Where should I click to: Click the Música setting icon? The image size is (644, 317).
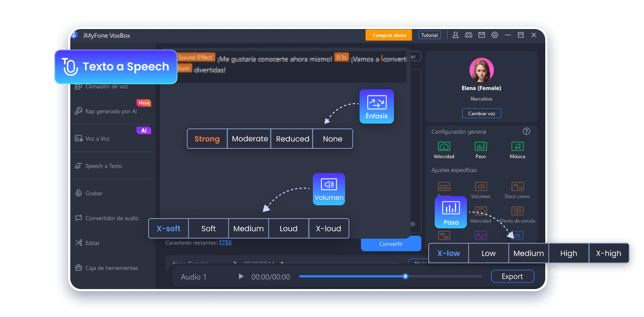tap(517, 147)
